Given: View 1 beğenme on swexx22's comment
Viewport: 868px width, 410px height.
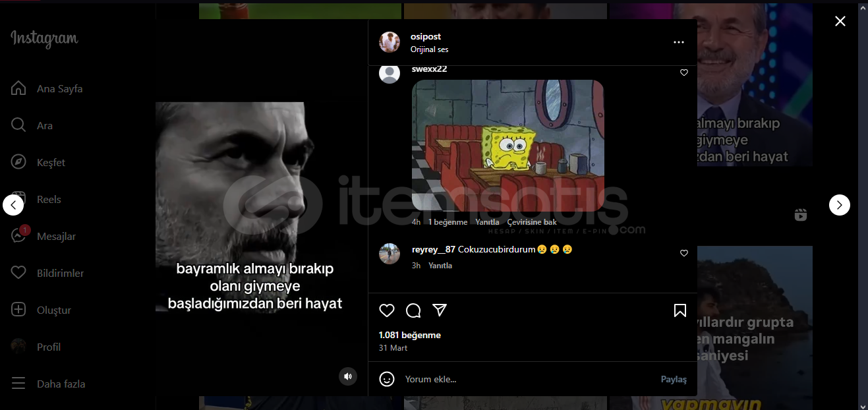Looking at the screenshot, I should [x=448, y=222].
